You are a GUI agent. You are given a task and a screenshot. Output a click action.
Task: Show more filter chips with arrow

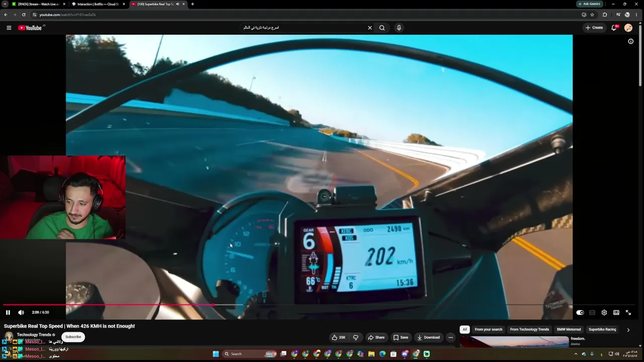point(628,330)
